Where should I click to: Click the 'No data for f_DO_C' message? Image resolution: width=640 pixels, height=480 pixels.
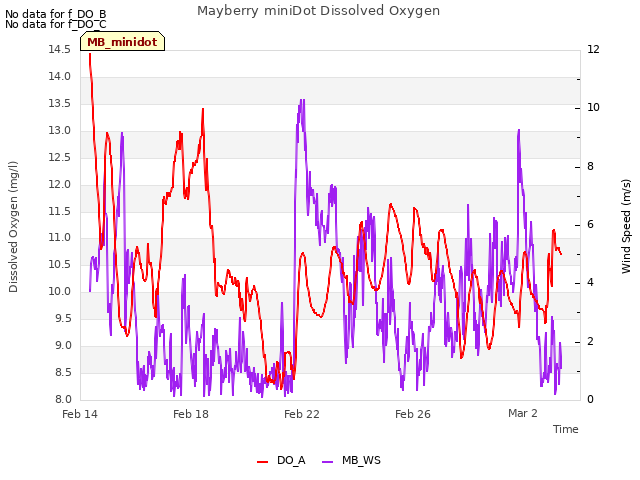[56, 24]
